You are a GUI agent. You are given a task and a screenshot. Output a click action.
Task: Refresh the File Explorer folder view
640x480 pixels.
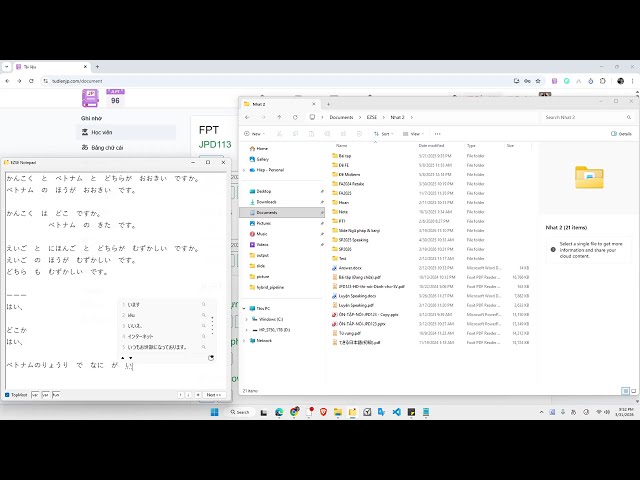(x=295, y=117)
